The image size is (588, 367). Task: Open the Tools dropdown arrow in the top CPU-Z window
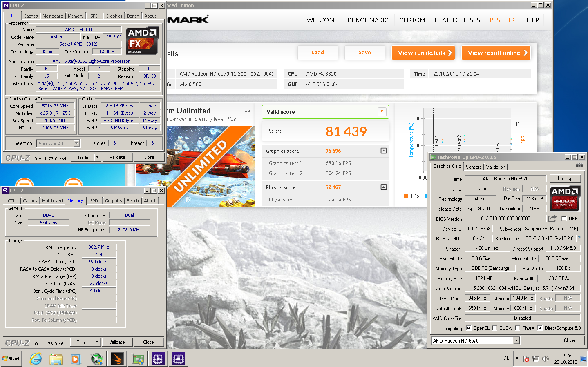(x=97, y=157)
